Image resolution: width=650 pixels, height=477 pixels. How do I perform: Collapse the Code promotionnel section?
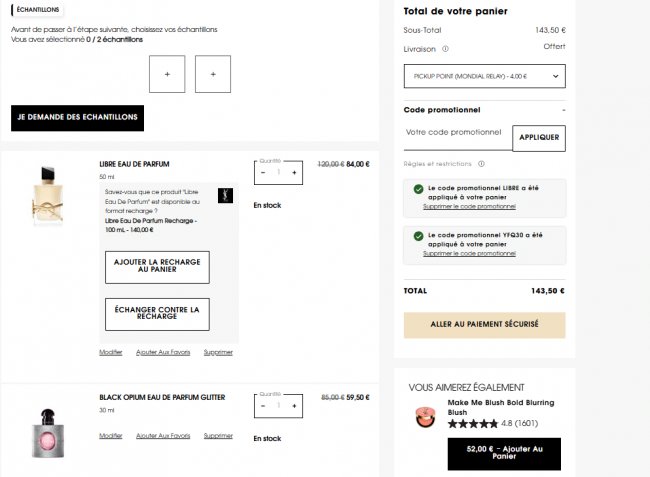[563, 109]
